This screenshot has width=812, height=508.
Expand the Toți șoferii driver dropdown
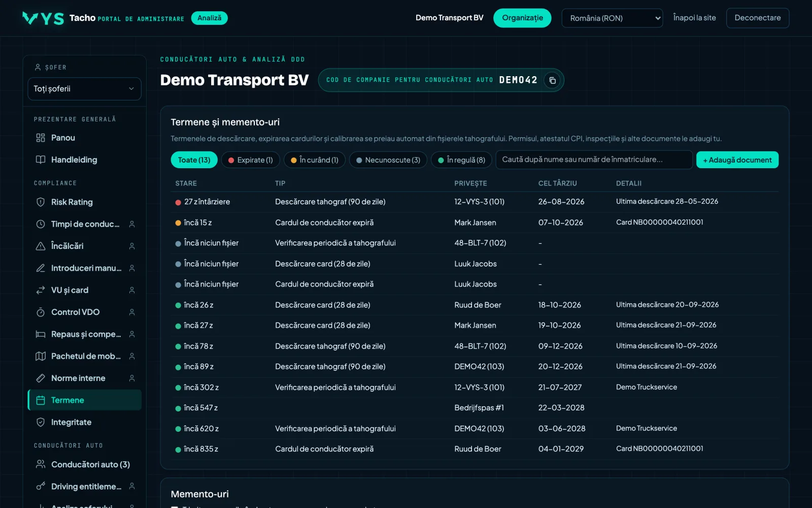click(x=84, y=89)
